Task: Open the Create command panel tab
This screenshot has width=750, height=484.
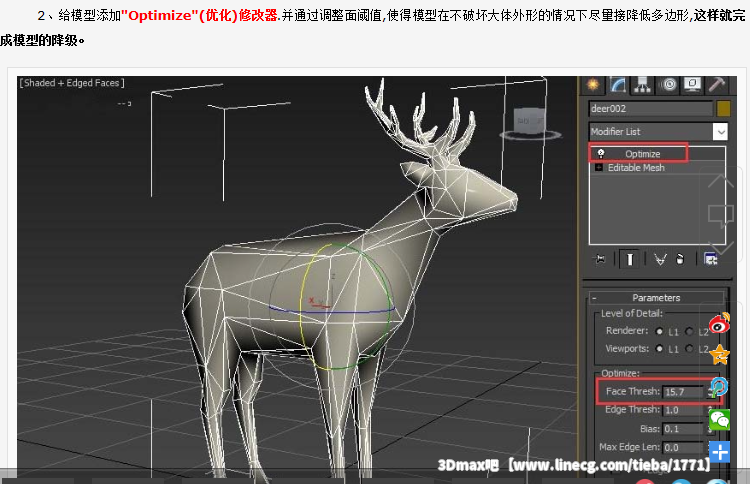Action: click(593, 85)
